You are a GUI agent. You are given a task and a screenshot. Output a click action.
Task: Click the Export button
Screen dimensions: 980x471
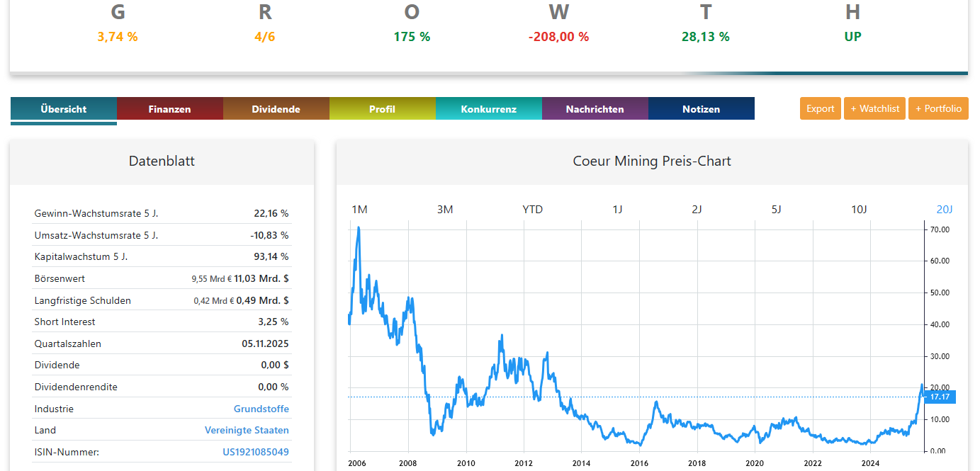820,108
